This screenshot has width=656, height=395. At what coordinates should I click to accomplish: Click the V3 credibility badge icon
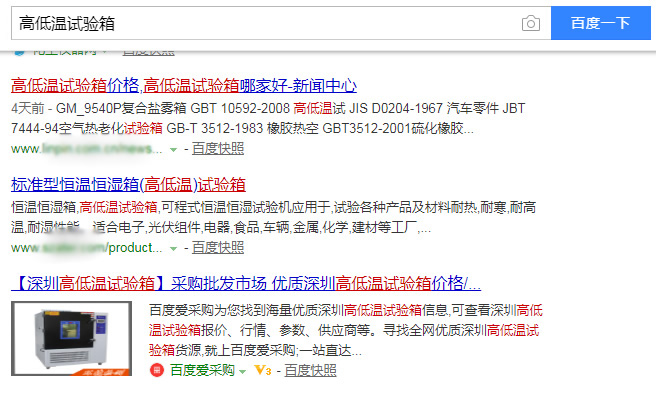[263, 370]
